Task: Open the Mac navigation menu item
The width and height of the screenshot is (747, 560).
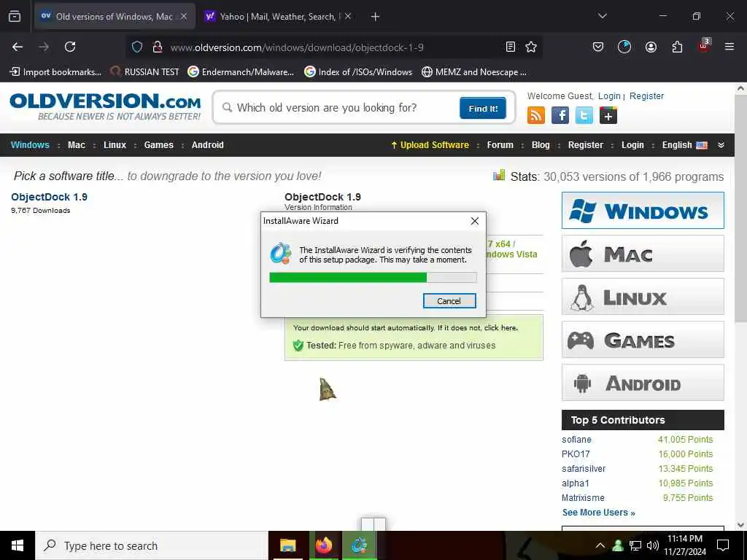Action: click(76, 145)
